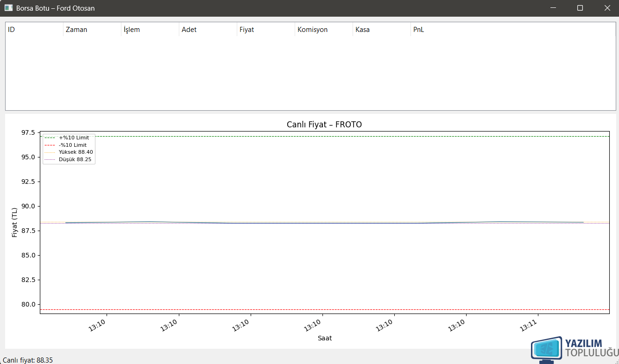Click the Fiyat (TL) axis label
Image resolution: width=619 pixels, height=364 pixels.
click(14, 222)
